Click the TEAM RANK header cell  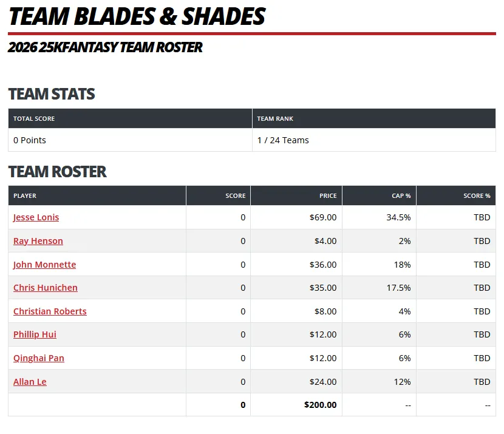coord(374,118)
